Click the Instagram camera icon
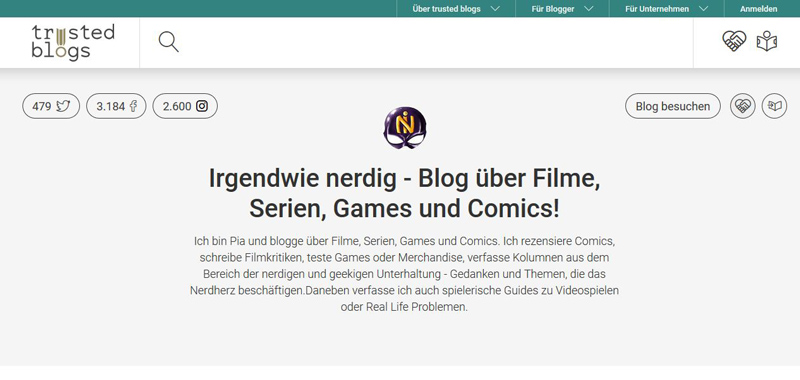800x380 pixels. point(203,106)
